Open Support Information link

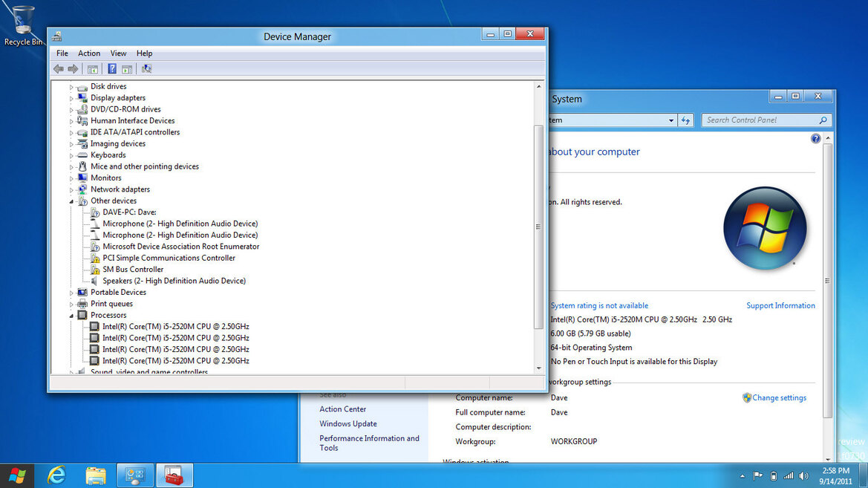[x=780, y=306]
